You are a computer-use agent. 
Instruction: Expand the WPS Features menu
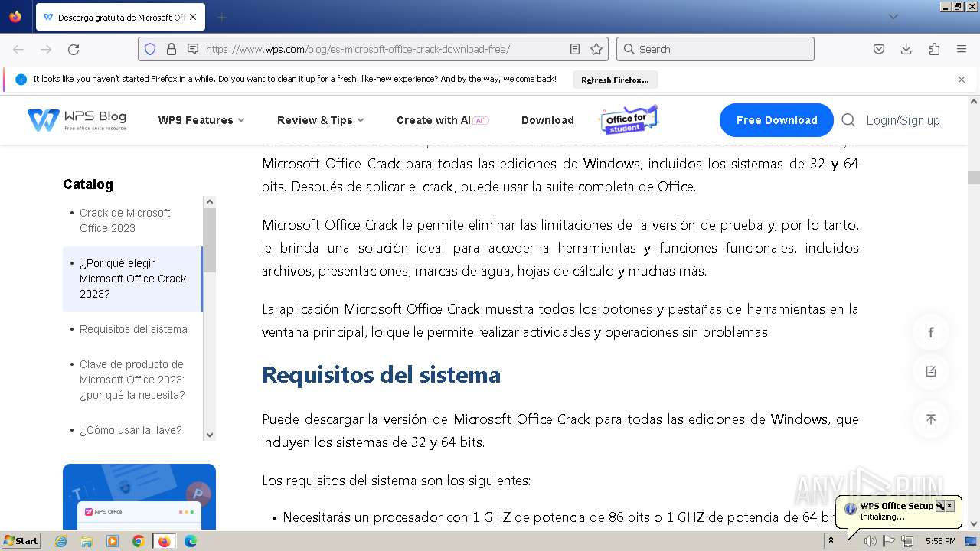[201, 120]
